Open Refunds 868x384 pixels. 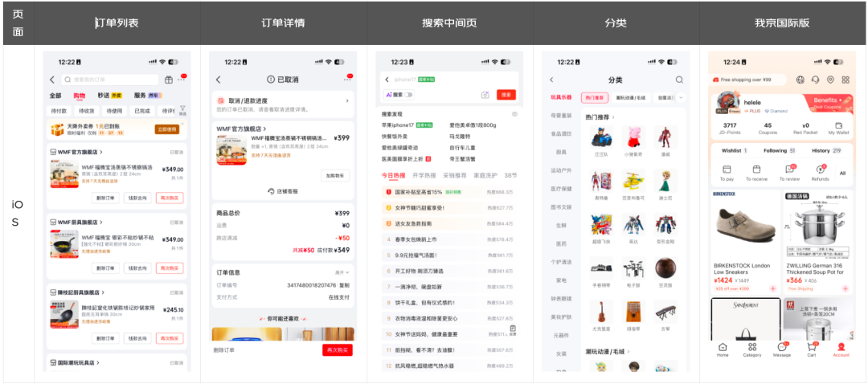pos(821,174)
